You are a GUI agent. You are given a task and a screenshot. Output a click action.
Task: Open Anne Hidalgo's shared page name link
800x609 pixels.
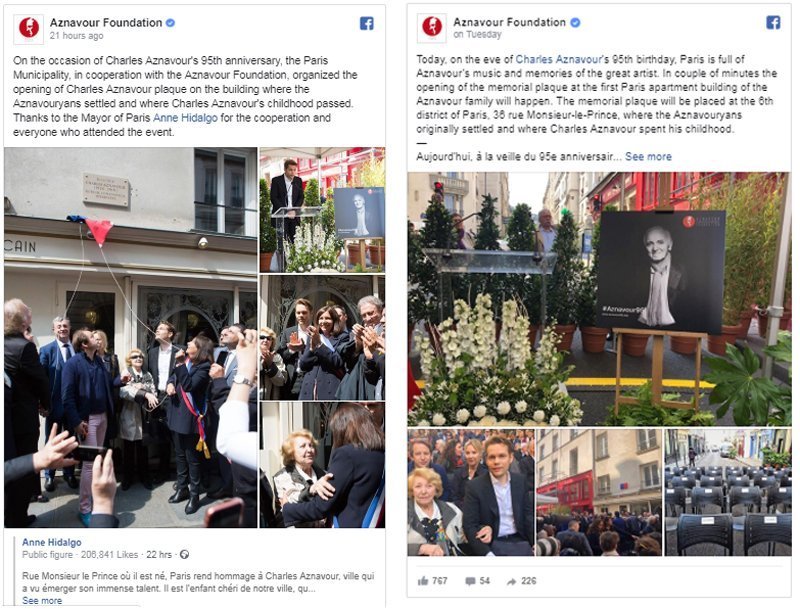(x=52, y=542)
